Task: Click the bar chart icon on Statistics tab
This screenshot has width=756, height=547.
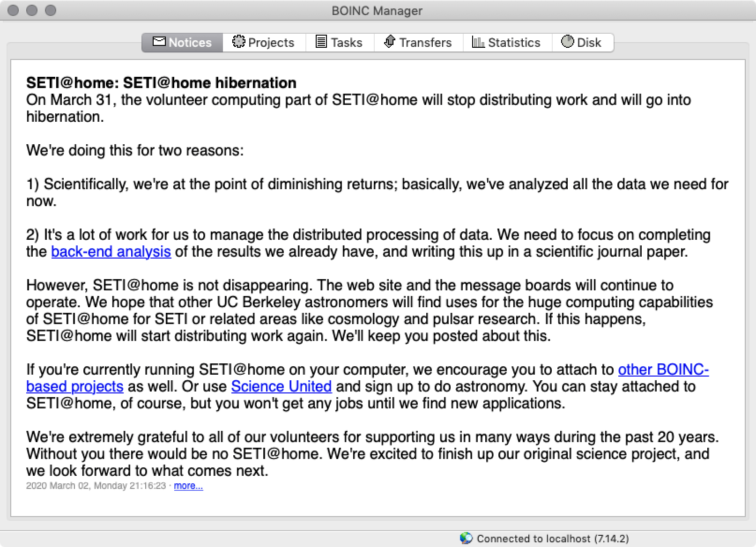Action: 478,42
